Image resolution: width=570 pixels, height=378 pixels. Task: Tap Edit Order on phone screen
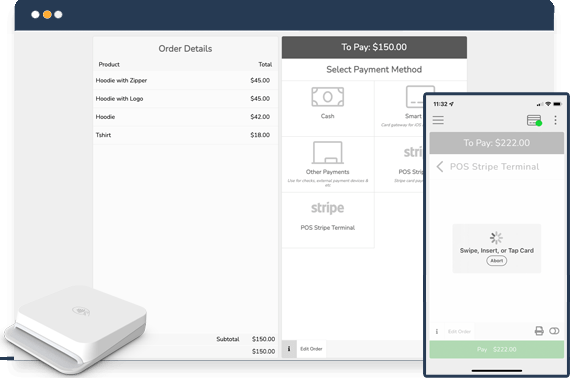click(459, 331)
